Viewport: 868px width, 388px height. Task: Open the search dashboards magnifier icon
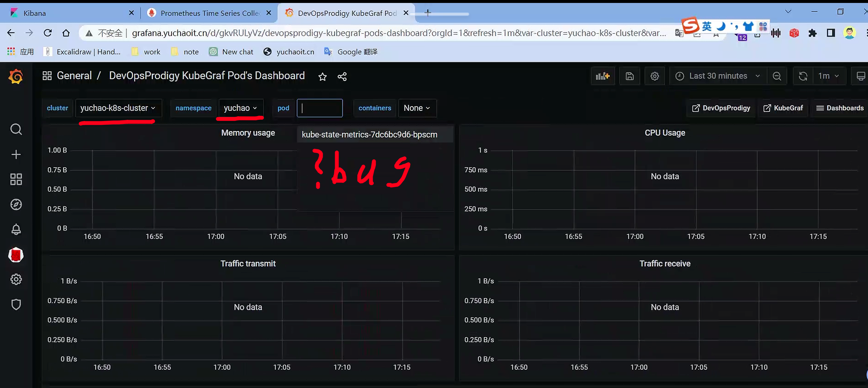click(16, 129)
